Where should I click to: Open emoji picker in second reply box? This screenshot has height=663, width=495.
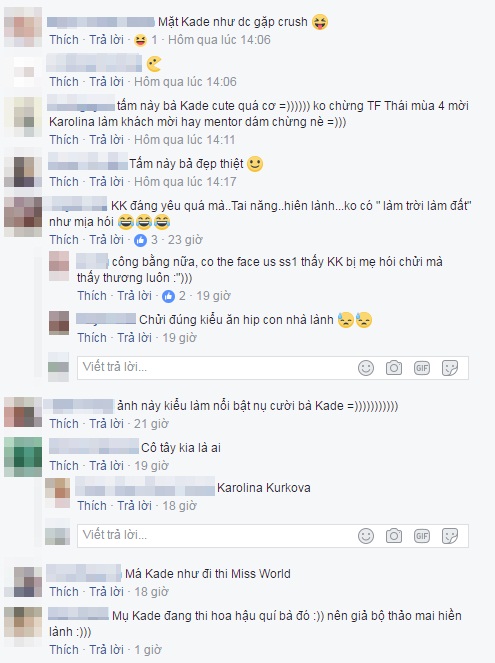coord(366,536)
